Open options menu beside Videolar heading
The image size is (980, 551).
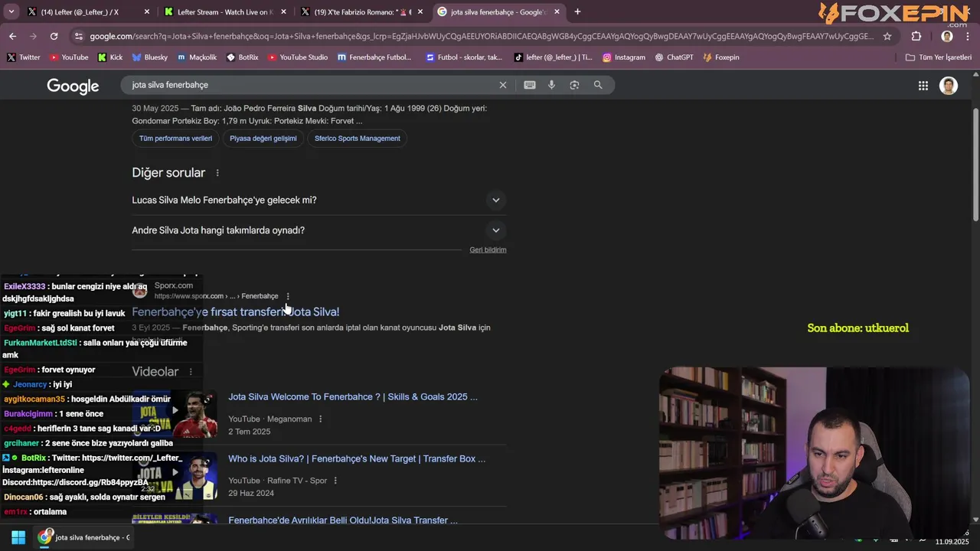(191, 372)
